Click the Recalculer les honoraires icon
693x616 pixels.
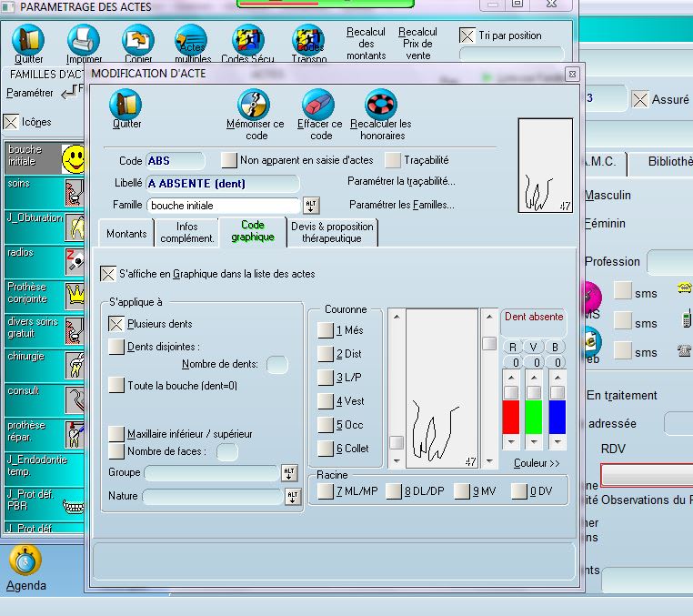point(380,104)
